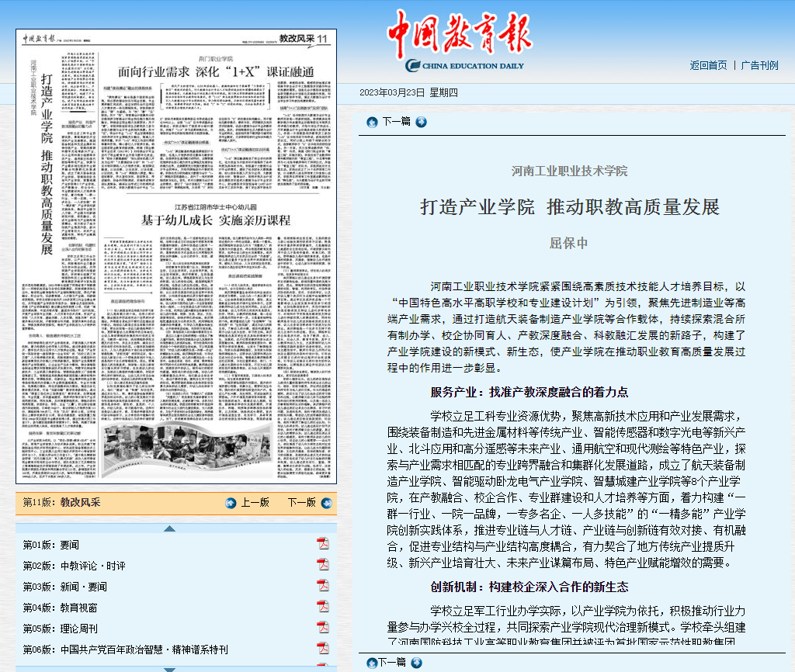Expand page list with bottom down triangle
The image size is (795, 672).
[170, 670]
